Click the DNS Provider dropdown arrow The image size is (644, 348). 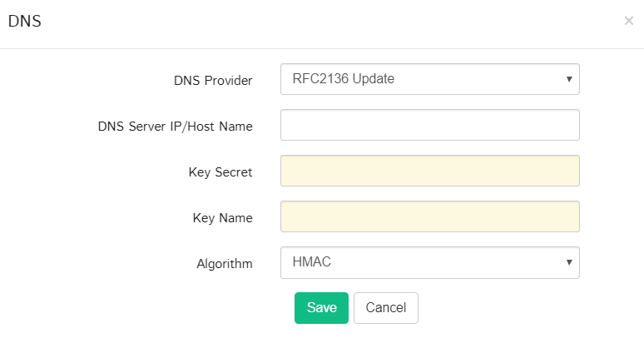click(x=568, y=80)
